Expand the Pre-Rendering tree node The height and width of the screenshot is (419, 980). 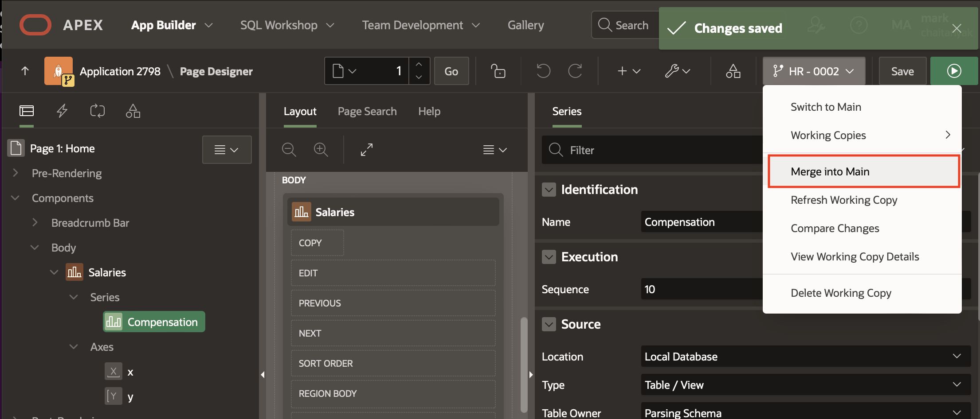pyautogui.click(x=16, y=173)
